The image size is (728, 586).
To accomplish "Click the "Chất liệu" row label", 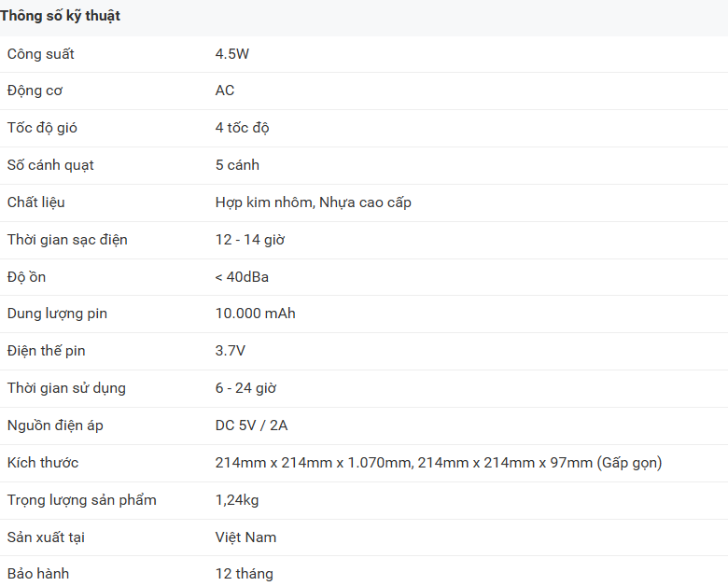I will (36, 202).
